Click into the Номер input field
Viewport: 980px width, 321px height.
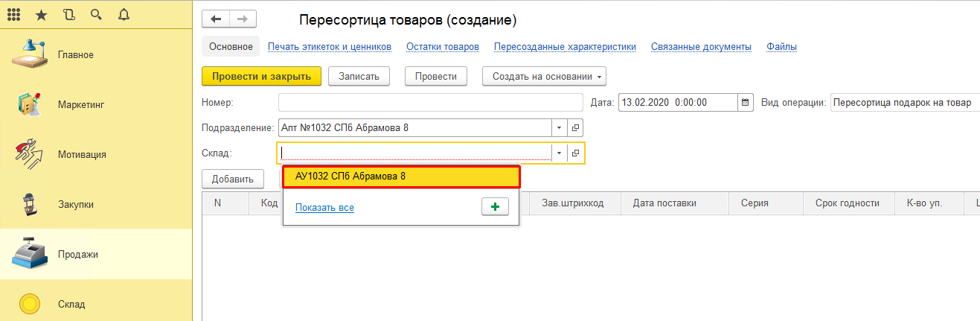point(430,103)
